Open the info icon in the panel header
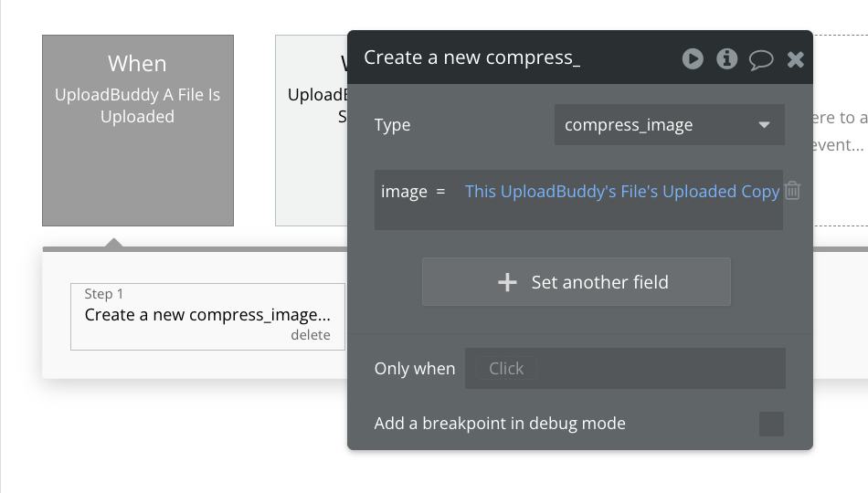This screenshot has height=493, width=868. [x=727, y=58]
